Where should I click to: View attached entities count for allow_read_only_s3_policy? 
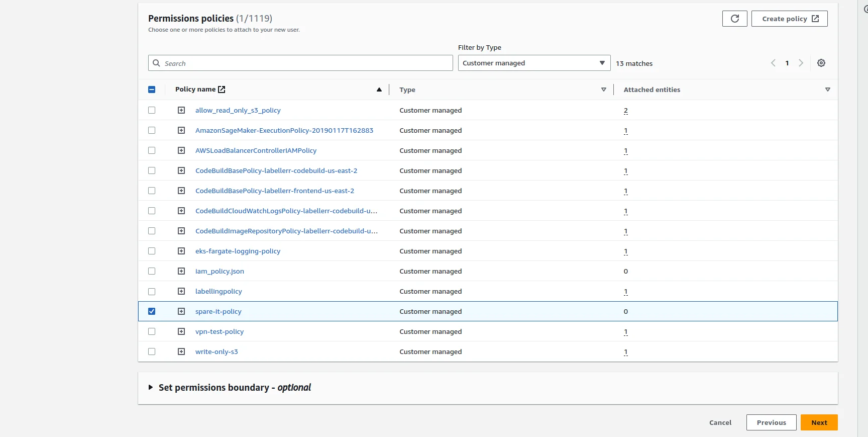pos(625,110)
